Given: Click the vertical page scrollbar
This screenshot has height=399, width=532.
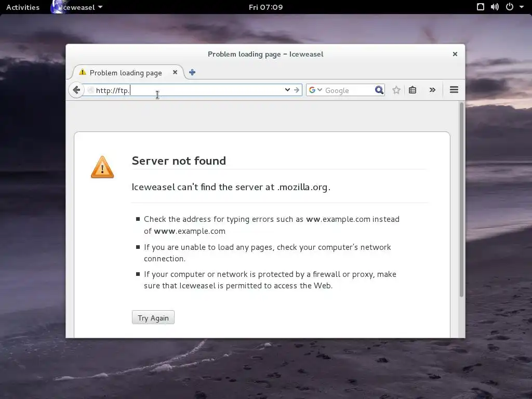Looking at the screenshot, I should pos(461,200).
